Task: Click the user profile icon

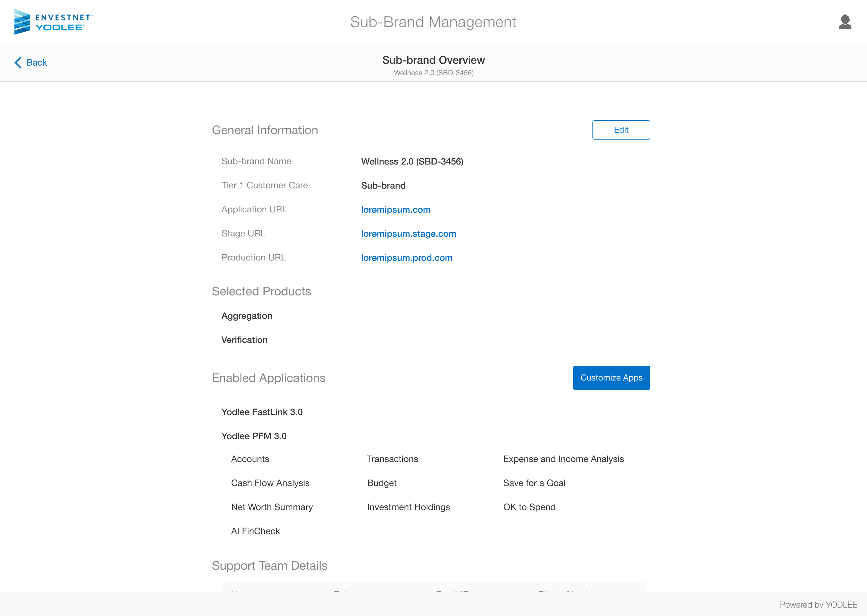Action: click(845, 22)
